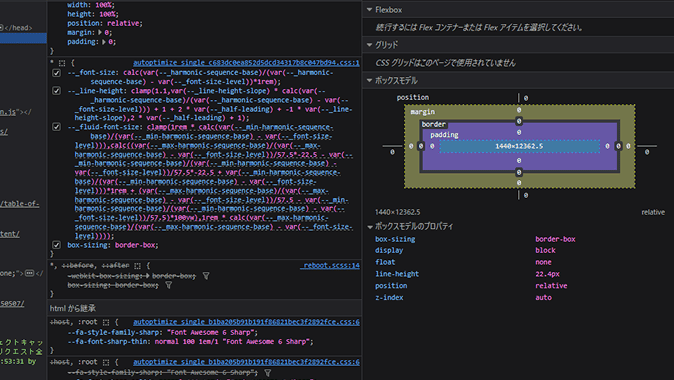Click highlighter icon of :host, :root rule at panel bottom
The image size is (674, 380).
click(x=106, y=362)
